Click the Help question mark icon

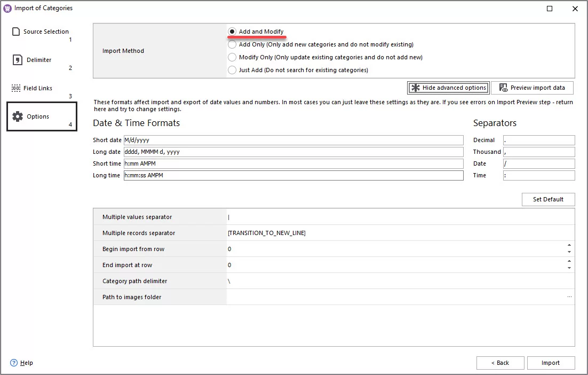point(13,363)
